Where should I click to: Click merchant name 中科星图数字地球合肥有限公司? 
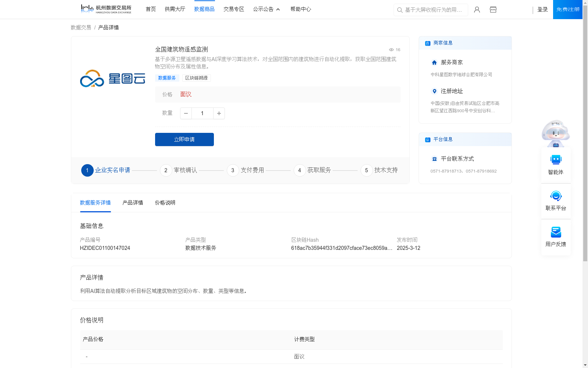tap(461, 75)
